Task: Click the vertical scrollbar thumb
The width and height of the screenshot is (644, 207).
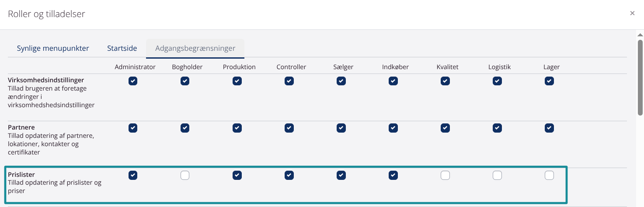Action: point(640,77)
